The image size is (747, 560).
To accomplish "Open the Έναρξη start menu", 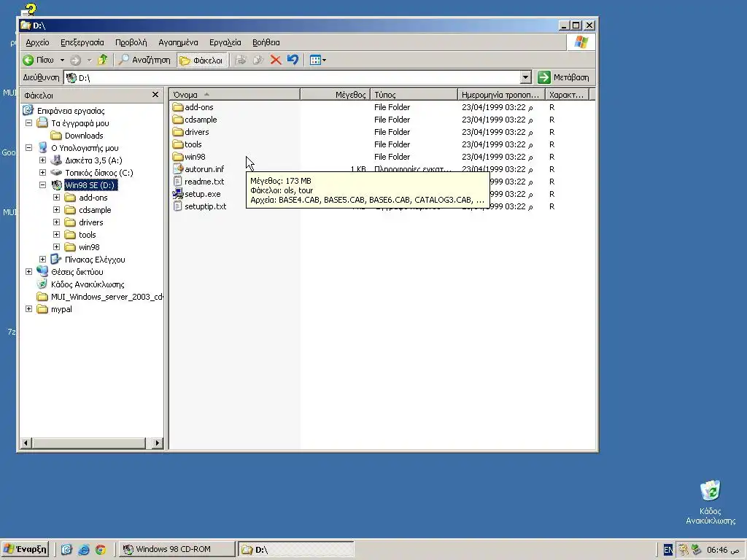I will click(x=25, y=549).
